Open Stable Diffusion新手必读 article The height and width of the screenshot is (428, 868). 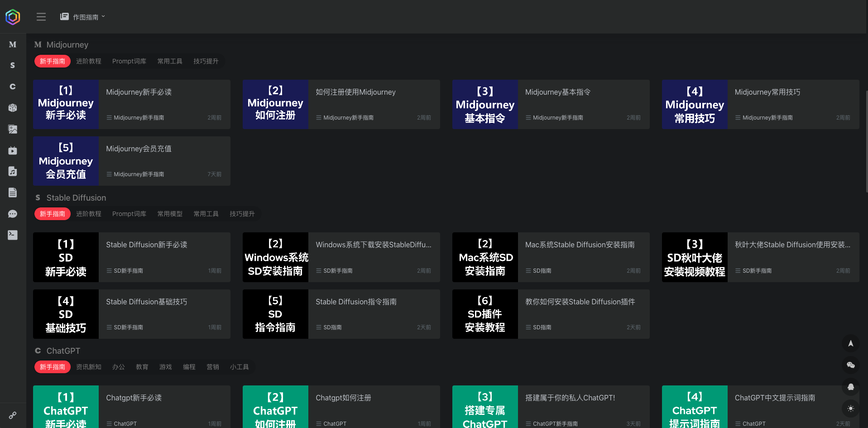(x=147, y=245)
